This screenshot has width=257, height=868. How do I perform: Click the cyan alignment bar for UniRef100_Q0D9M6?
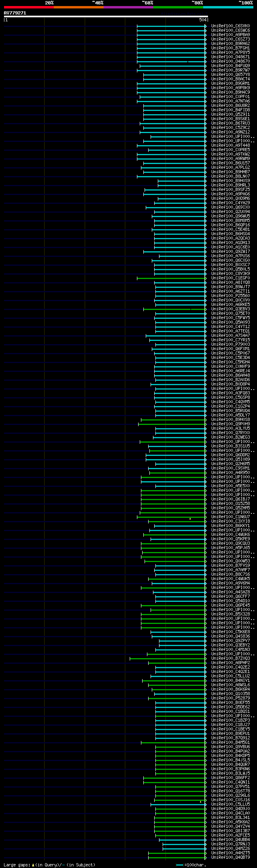click(x=182, y=198)
